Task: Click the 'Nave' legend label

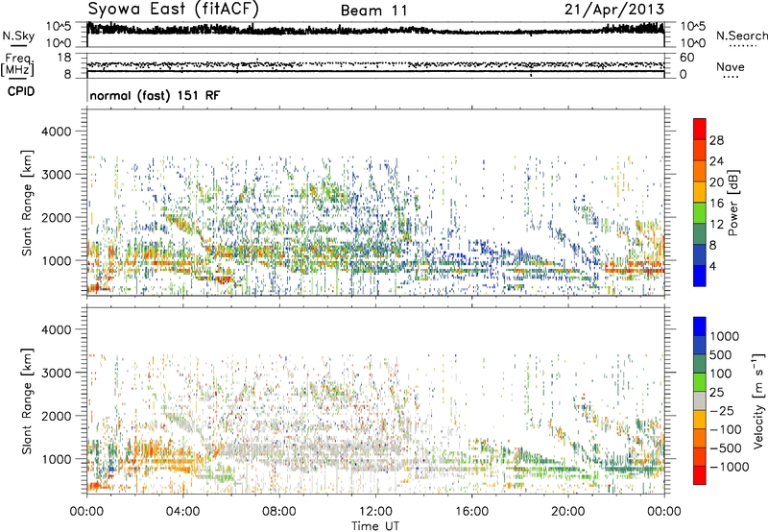Action: (x=731, y=67)
